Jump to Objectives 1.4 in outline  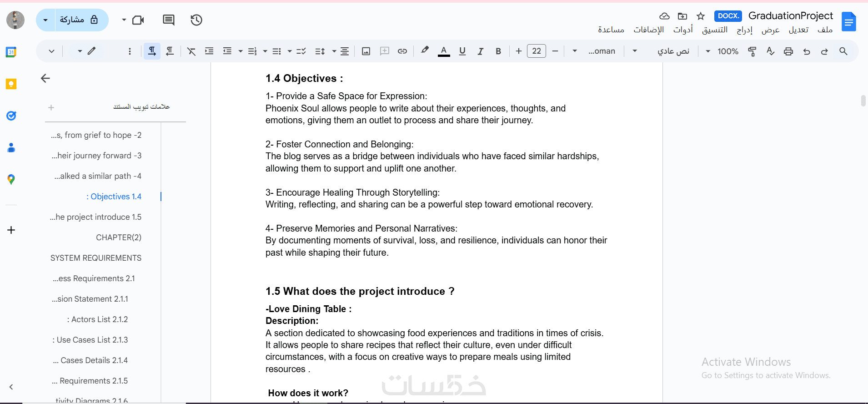pyautogui.click(x=114, y=197)
